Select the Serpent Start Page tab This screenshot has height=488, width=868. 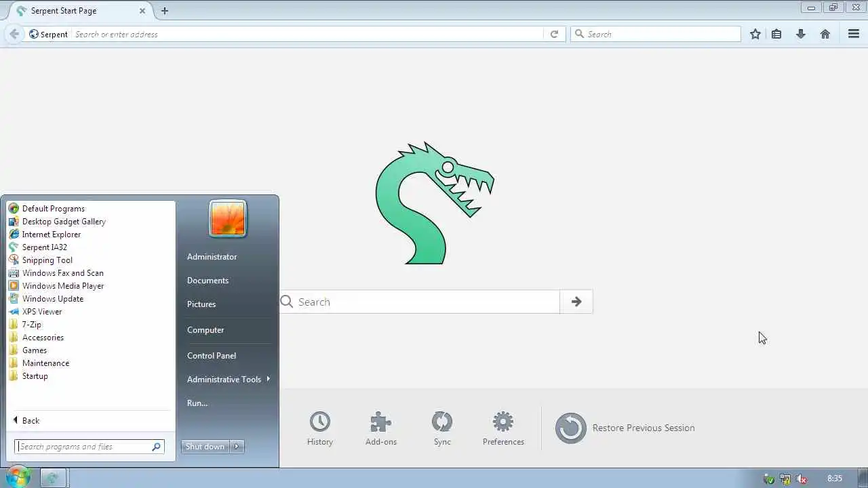click(x=81, y=11)
